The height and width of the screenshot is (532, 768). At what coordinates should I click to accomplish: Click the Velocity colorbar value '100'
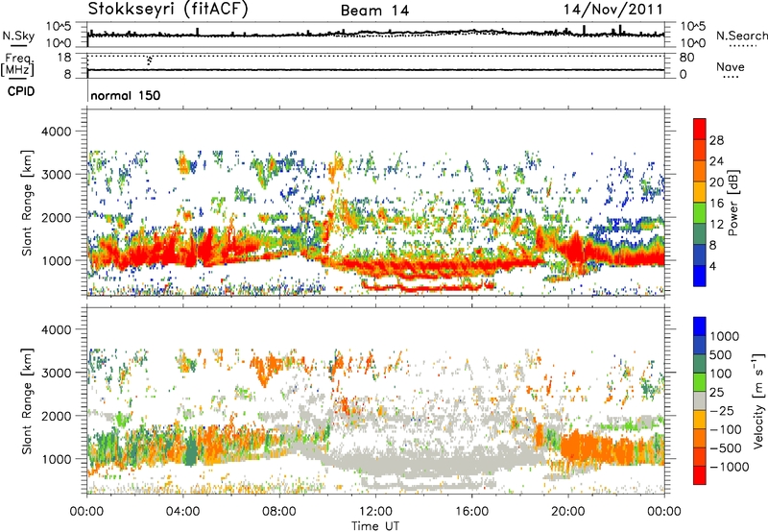(x=721, y=374)
